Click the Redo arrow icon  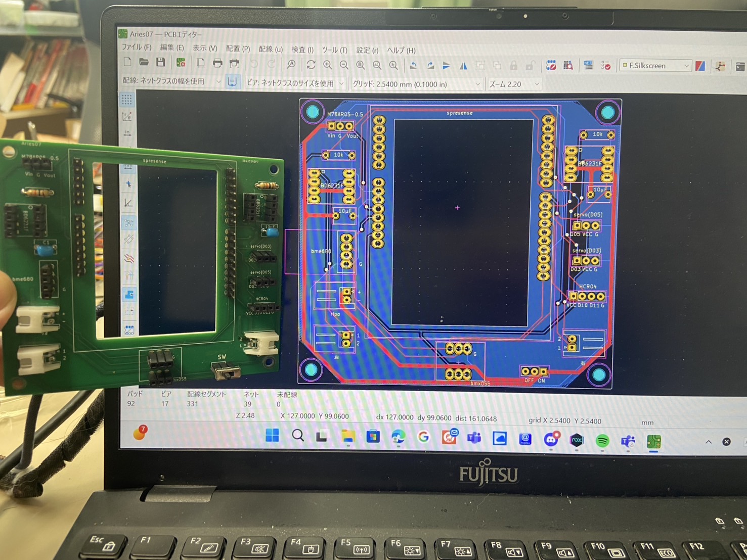click(x=271, y=64)
